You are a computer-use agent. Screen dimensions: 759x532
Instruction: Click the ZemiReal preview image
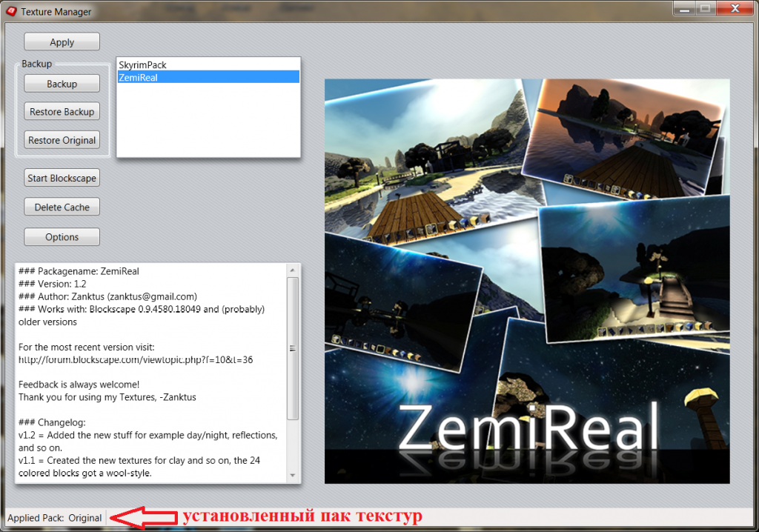point(527,282)
